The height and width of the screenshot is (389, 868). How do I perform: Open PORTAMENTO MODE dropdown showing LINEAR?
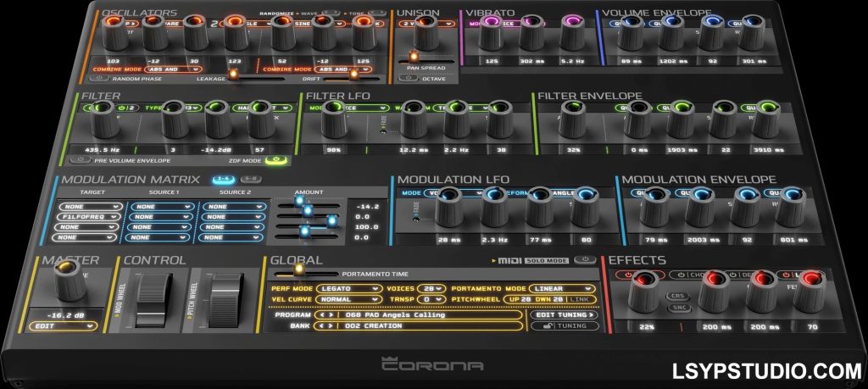[x=561, y=288]
